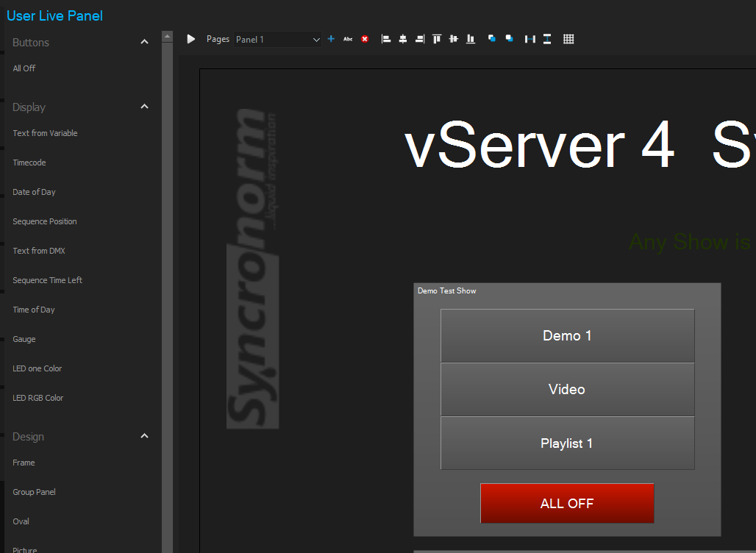This screenshot has width=756, height=553.
Task: Add a new page with plus icon
Action: (x=331, y=39)
